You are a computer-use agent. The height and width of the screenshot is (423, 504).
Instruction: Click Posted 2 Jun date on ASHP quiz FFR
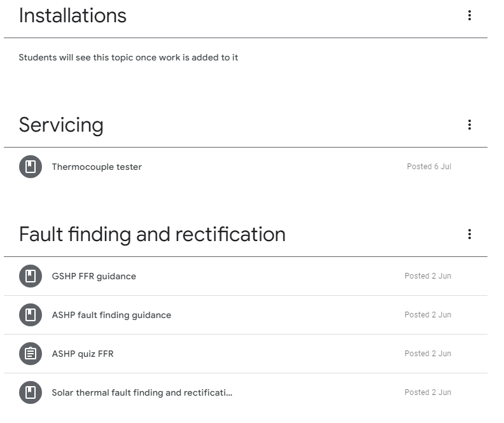click(428, 354)
